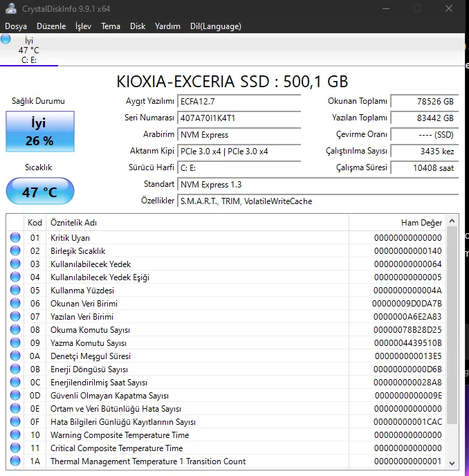
Task: Click the drive letter field C: E:
Action: [239, 168]
